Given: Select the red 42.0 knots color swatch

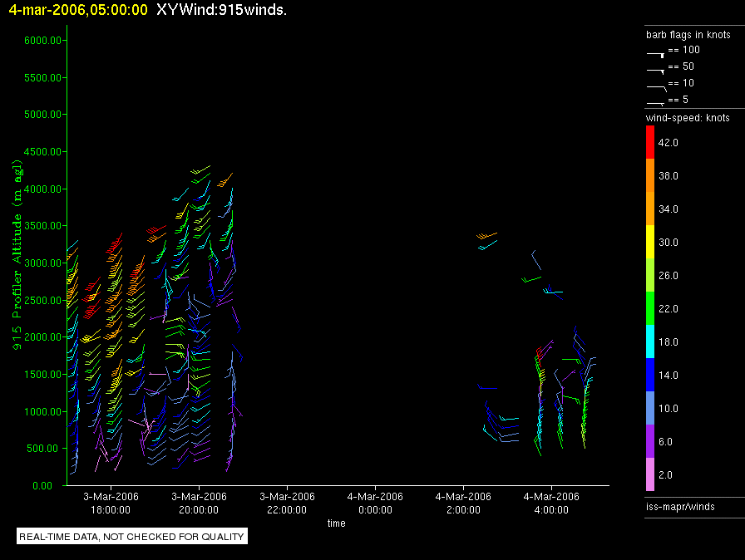Looking at the screenshot, I should (x=650, y=143).
